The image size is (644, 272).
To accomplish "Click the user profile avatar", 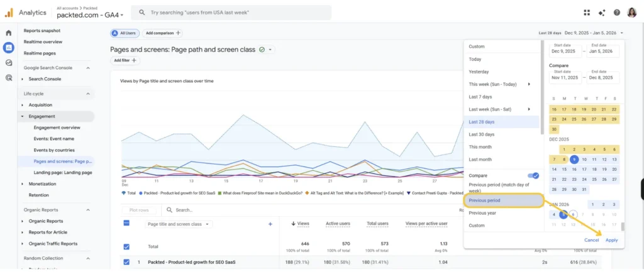I will pyautogui.click(x=633, y=13).
